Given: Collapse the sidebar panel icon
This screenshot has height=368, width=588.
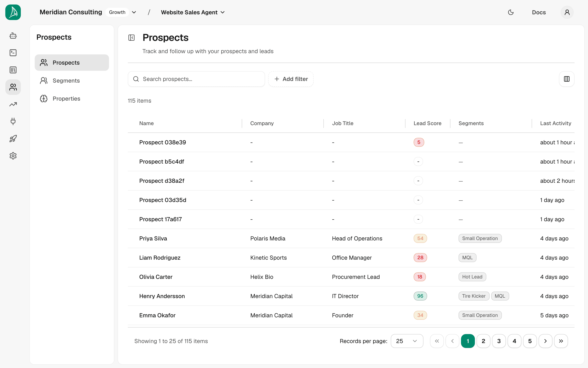Looking at the screenshot, I should coord(131,38).
